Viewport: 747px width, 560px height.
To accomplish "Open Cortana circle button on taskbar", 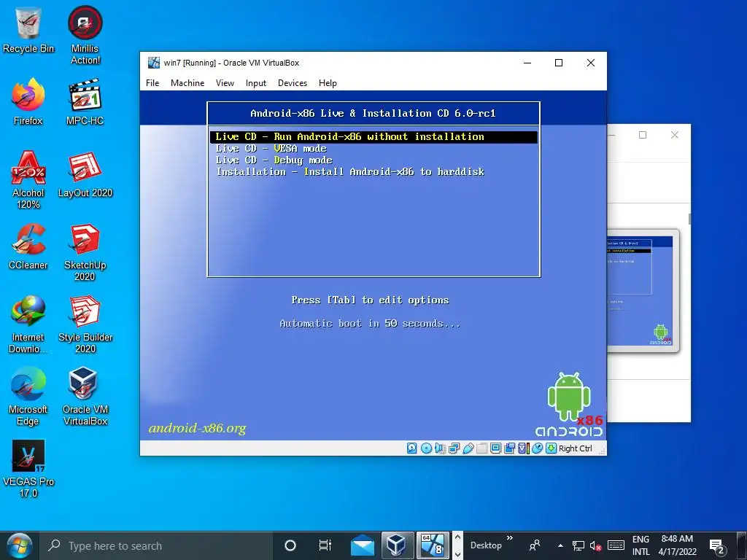I will [290, 545].
